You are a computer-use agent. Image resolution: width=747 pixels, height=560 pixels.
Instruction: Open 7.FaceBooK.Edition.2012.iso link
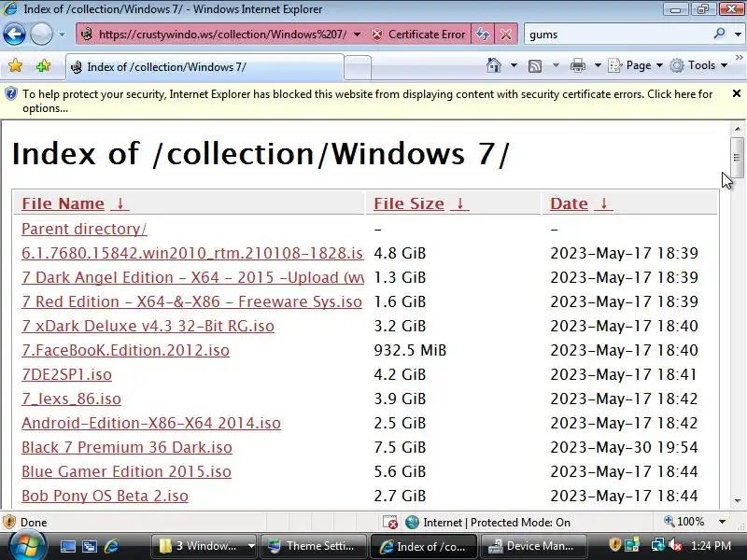point(125,350)
